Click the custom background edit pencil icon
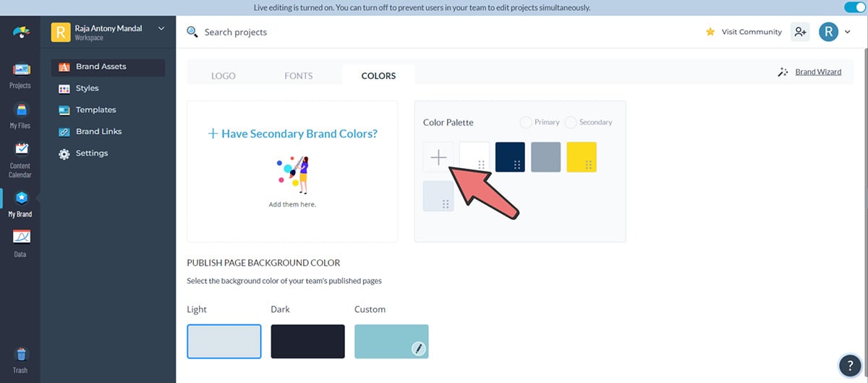Screen dimensions: 868x383 [x=418, y=349]
